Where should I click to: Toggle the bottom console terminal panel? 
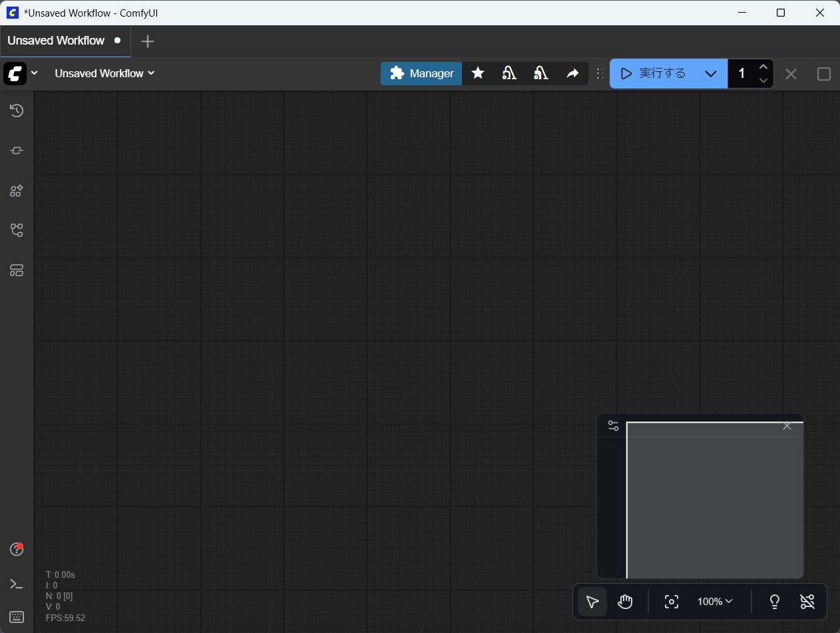point(17,584)
